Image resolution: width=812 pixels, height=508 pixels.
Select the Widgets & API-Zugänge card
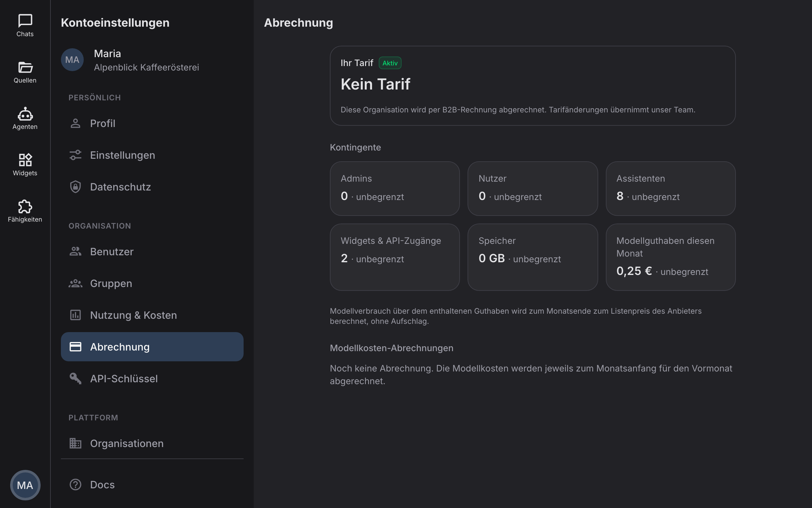coord(395,257)
